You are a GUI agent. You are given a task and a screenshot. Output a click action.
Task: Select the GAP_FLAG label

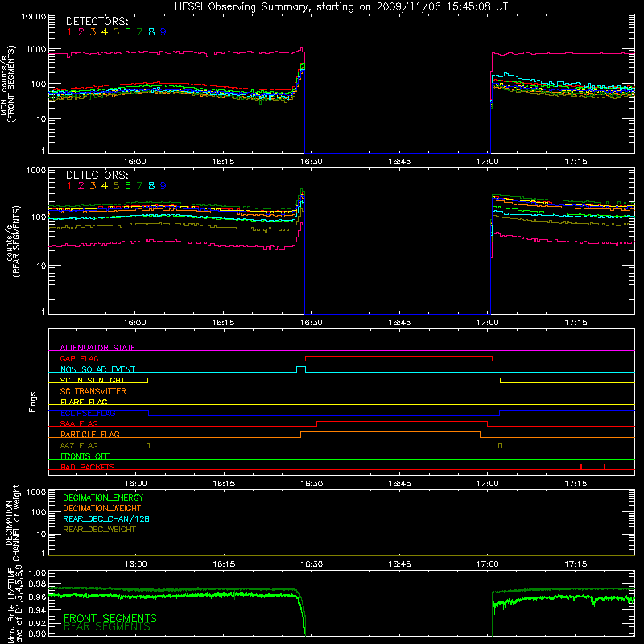[79, 358]
